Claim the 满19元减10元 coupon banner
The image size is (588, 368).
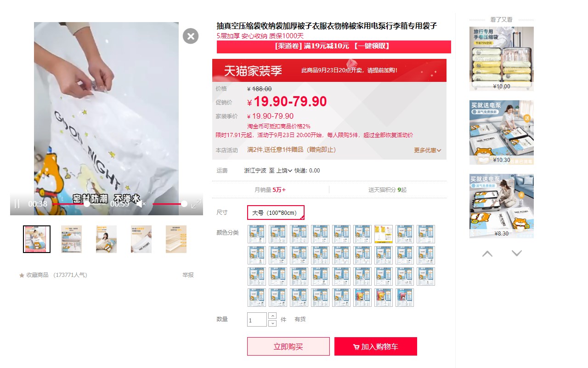pos(334,46)
